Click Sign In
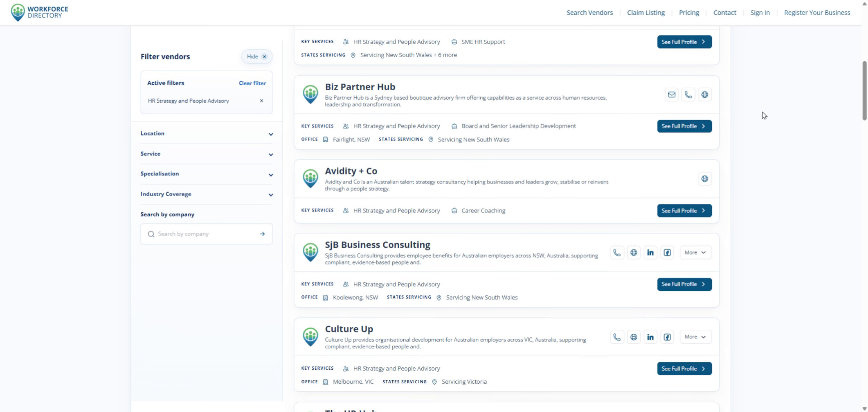The image size is (868, 412). click(x=760, y=13)
